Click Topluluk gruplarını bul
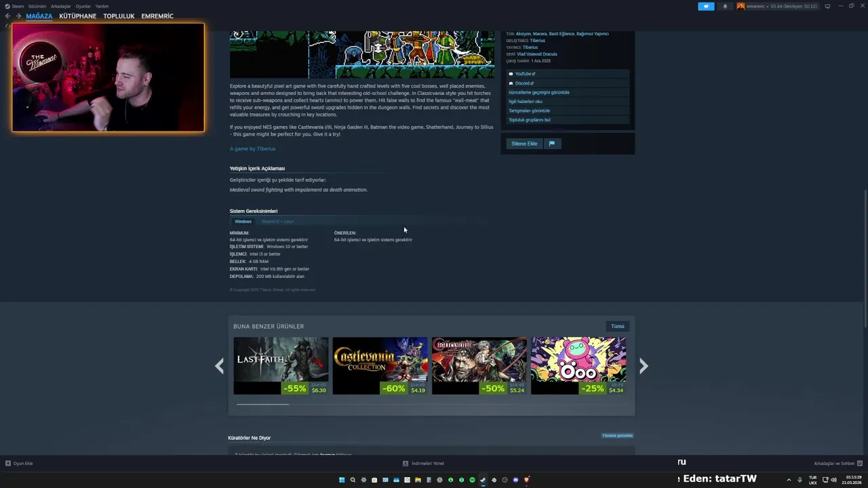 [568, 120]
